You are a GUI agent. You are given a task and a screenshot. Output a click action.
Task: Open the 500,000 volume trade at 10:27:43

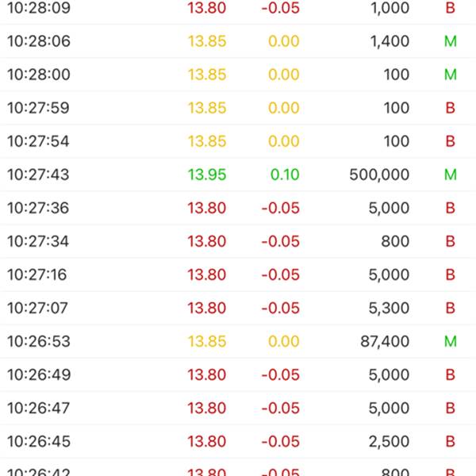click(238, 175)
